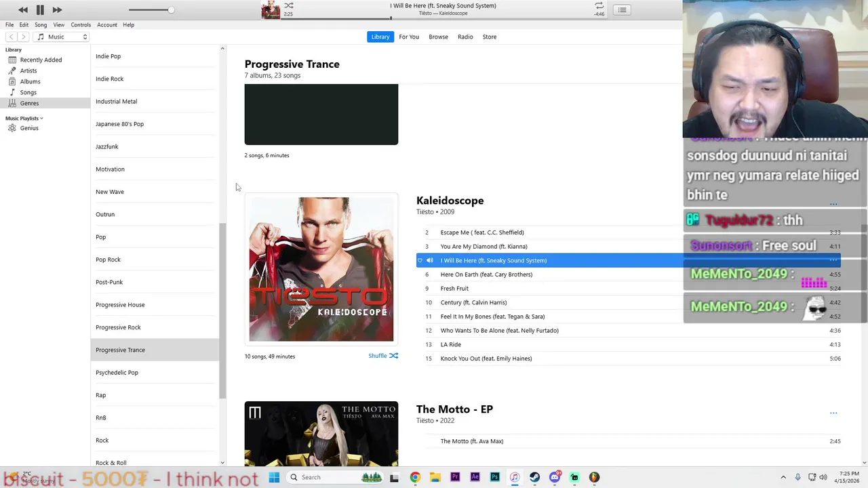Select the Japanese 80's Pop genre
The width and height of the screenshot is (868, 488).
(119, 124)
